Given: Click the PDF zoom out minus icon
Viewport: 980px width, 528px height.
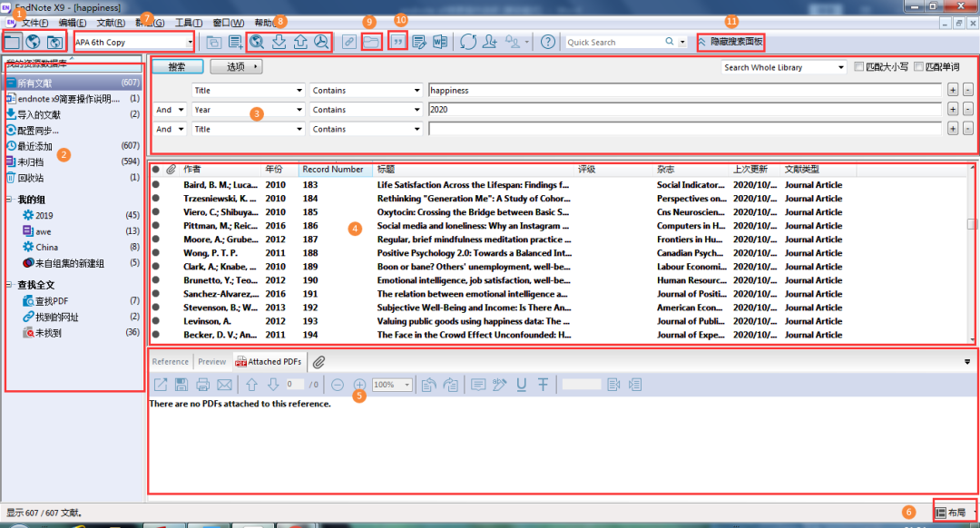Looking at the screenshot, I should coord(338,385).
